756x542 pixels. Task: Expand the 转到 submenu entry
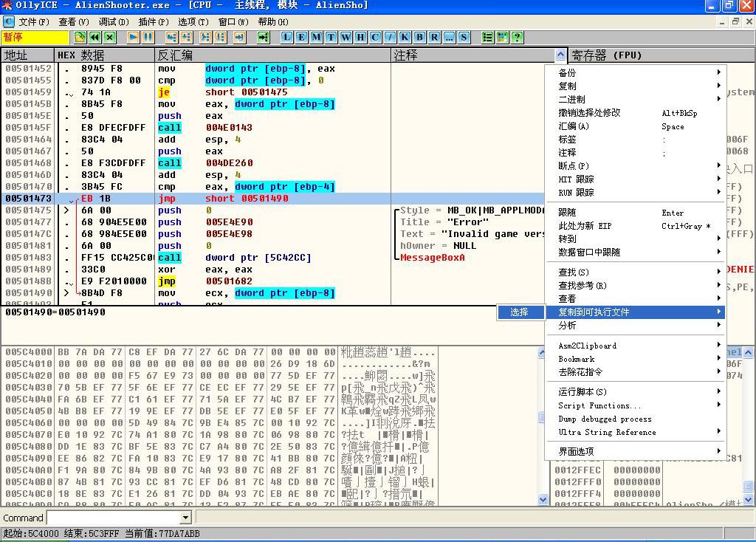point(635,239)
